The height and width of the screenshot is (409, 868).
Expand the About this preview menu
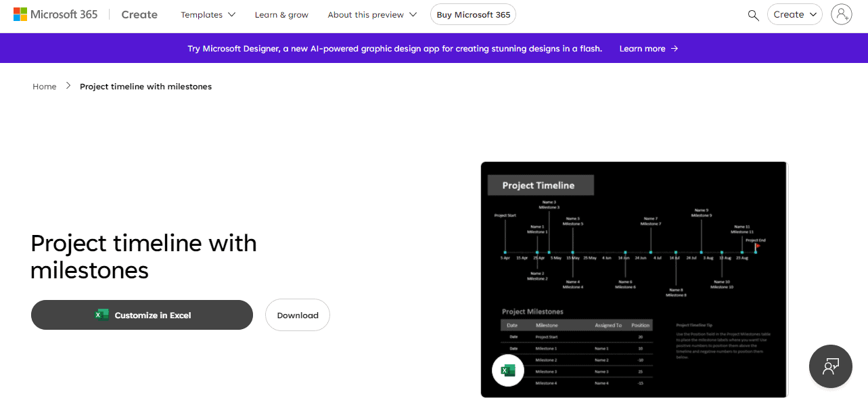372,15
